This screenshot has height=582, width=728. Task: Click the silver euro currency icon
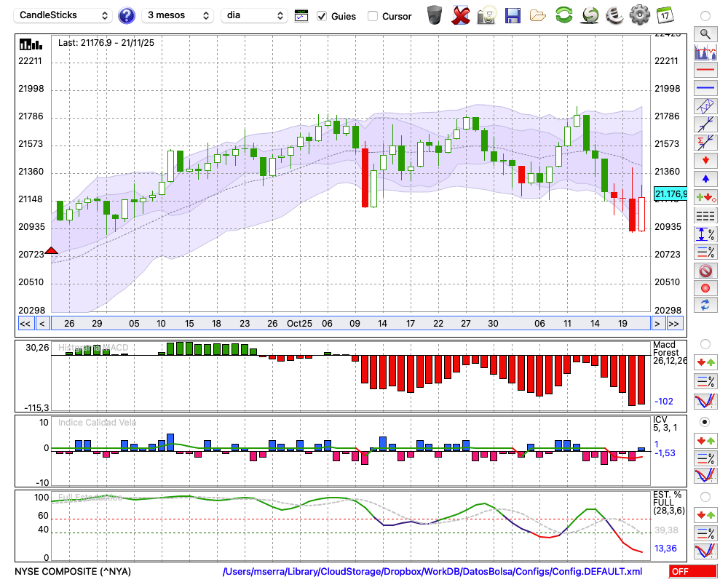click(614, 15)
